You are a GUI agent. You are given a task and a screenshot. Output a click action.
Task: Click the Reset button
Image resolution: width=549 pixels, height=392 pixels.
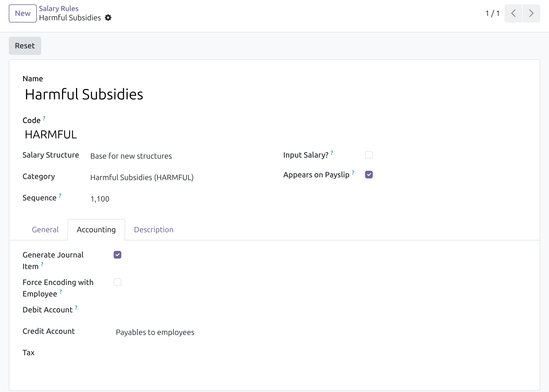(25, 46)
